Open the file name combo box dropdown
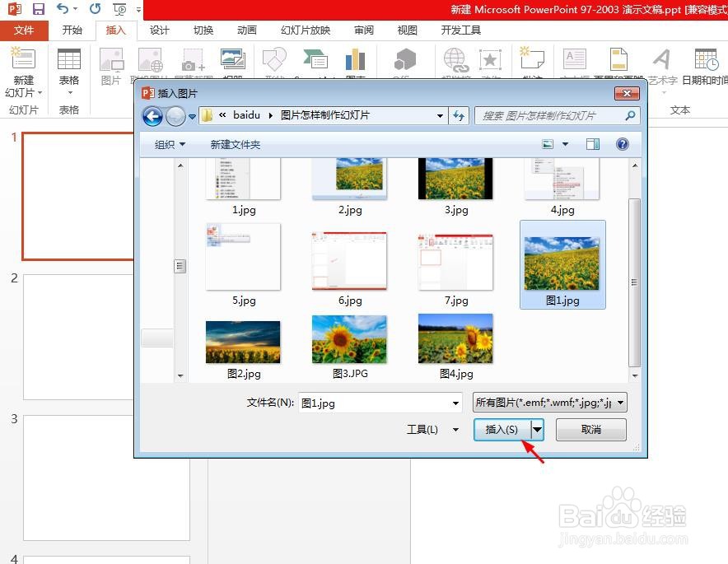The width and height of the screenshot is (728, 564). coord(455,403)
